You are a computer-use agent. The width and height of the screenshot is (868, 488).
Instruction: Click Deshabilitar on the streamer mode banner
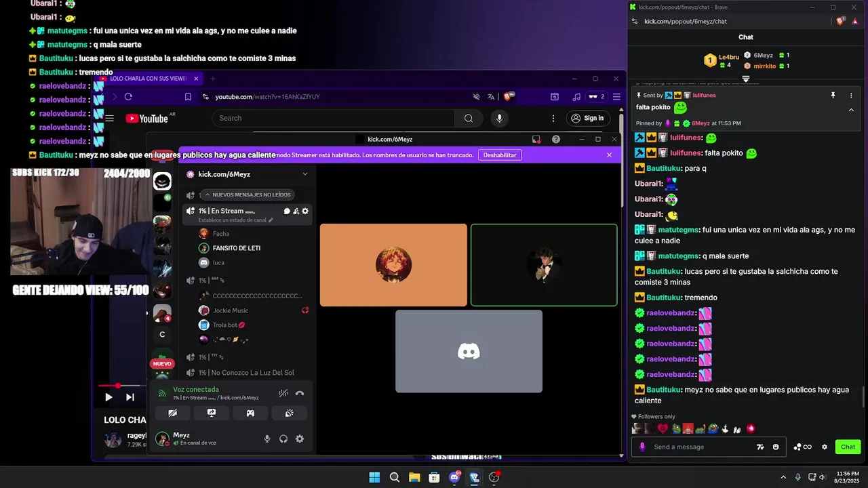click(500, 155)
